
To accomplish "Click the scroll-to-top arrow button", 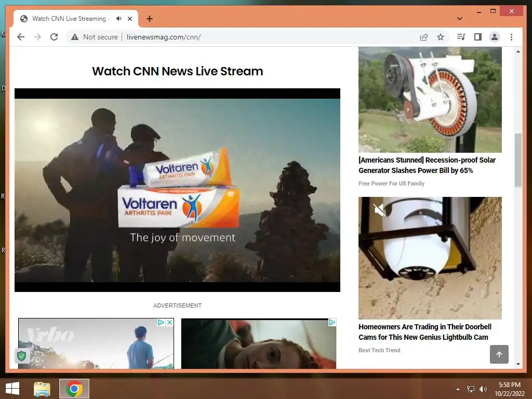I will click(499, 354).
